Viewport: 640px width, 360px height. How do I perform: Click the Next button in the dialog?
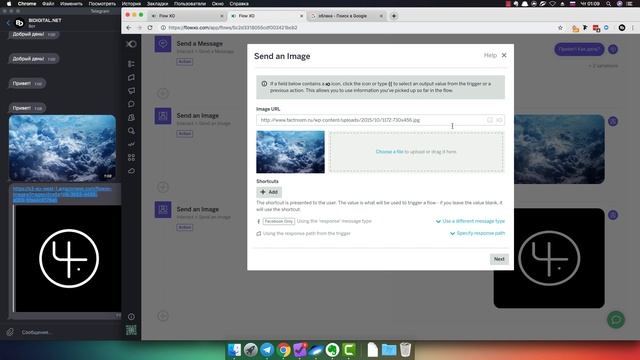(499, 259)
